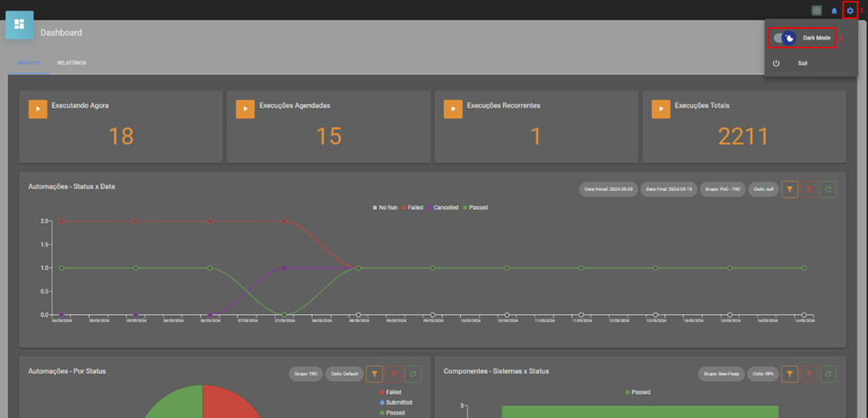Viewport: 868px width, 418px height.
Task: Refresh the Componentes Sistemas x Status chart
Action: point(829,374)
